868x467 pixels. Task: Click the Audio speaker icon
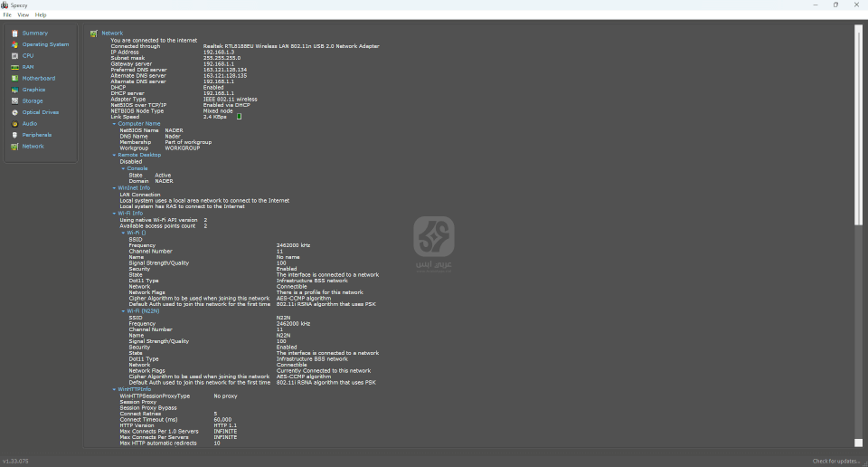[14, 124]
